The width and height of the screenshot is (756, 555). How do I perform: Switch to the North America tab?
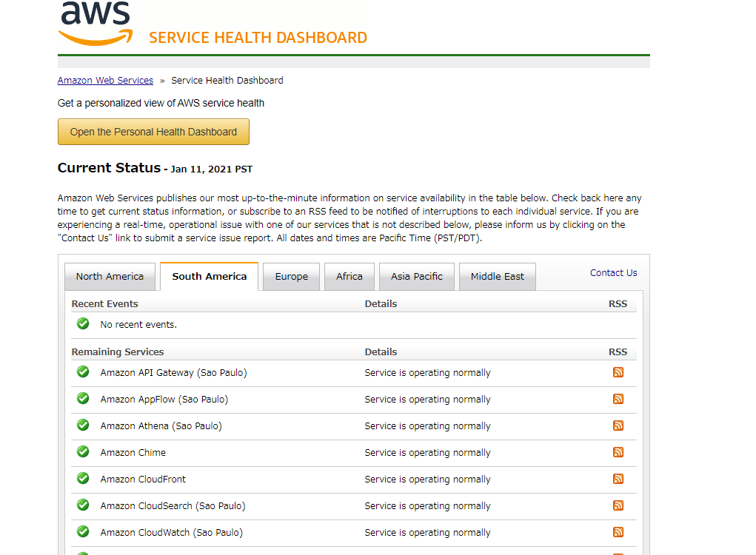[110, 276]
